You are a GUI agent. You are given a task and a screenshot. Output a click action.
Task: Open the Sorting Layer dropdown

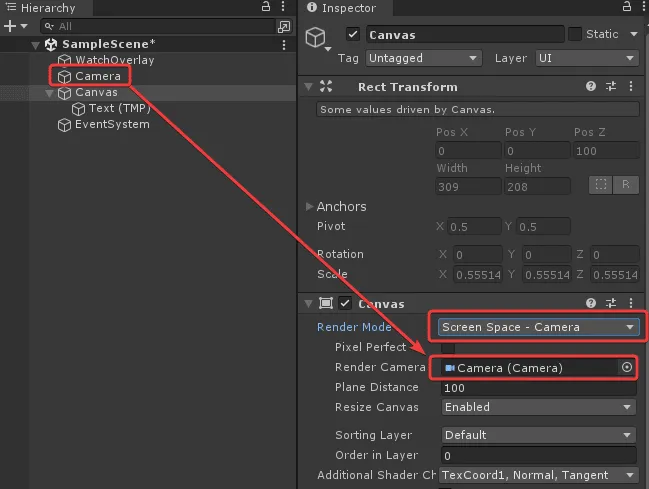pos(538,435)
